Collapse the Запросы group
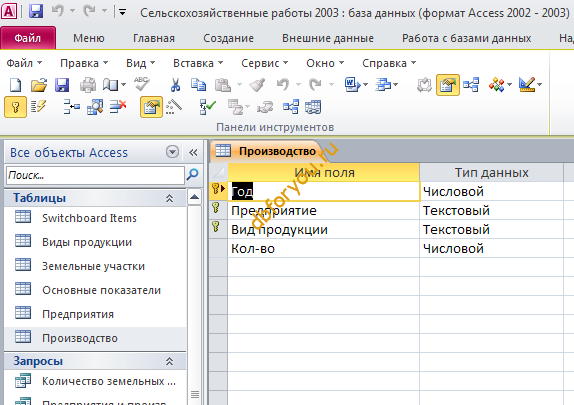The image size is (574, 405). click(169, 361)
